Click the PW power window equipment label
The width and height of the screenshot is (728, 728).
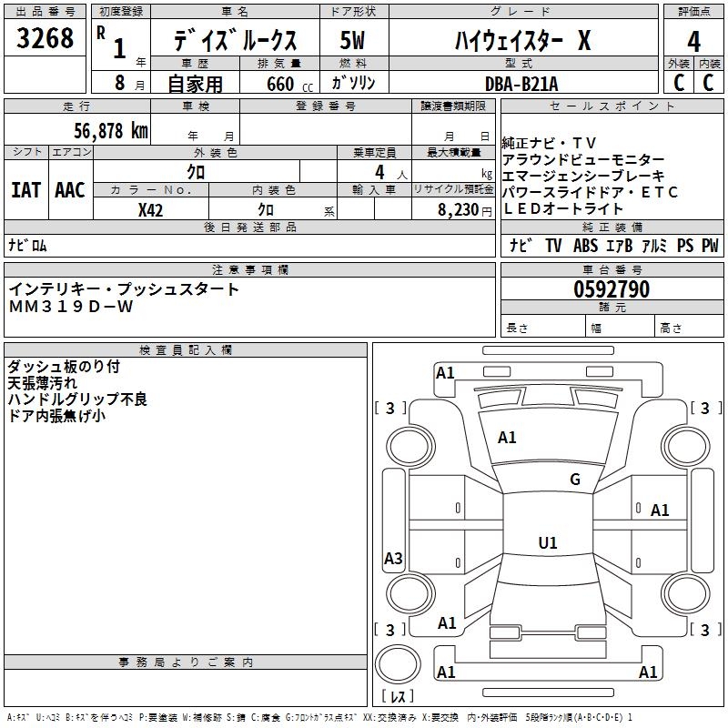coord(710,246)
